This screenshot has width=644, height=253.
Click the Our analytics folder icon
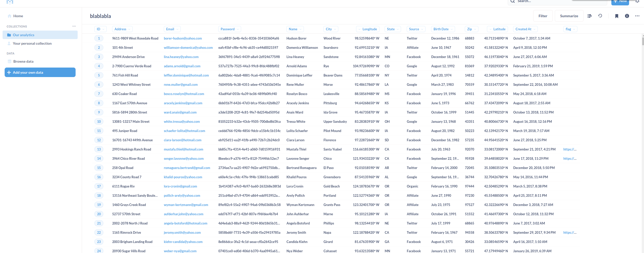click(9, 35)
